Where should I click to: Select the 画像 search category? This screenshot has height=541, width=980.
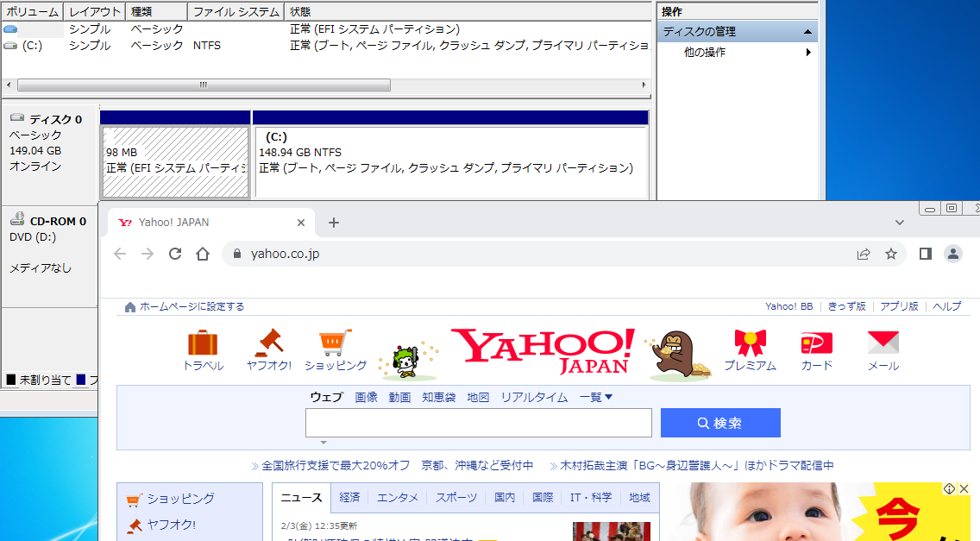(x=367, y=397)
